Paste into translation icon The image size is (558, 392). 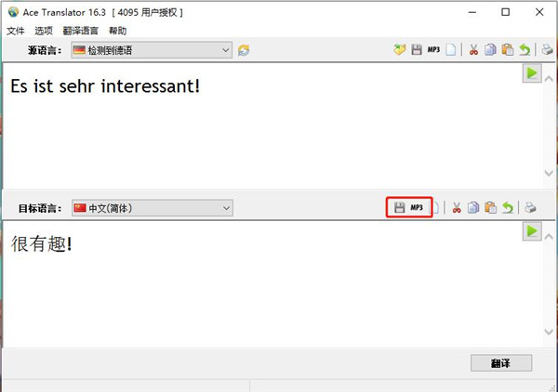(491, 207)
